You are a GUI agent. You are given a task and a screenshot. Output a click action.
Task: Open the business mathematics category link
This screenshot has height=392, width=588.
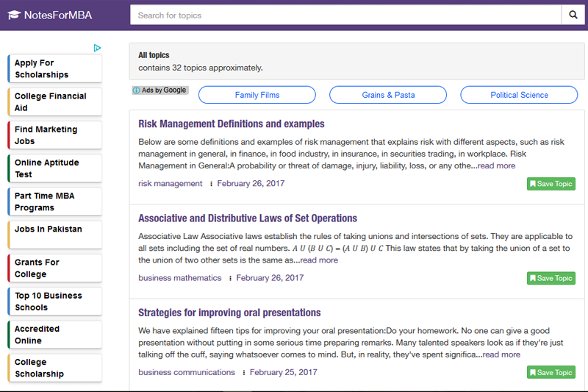tap(179, 278)
